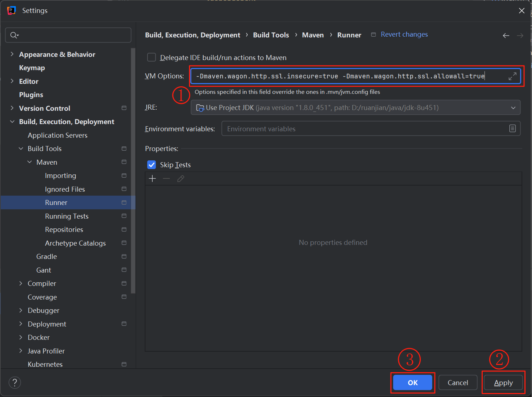
Task: Click the project-level icon beside Importing
Action: 124,175
